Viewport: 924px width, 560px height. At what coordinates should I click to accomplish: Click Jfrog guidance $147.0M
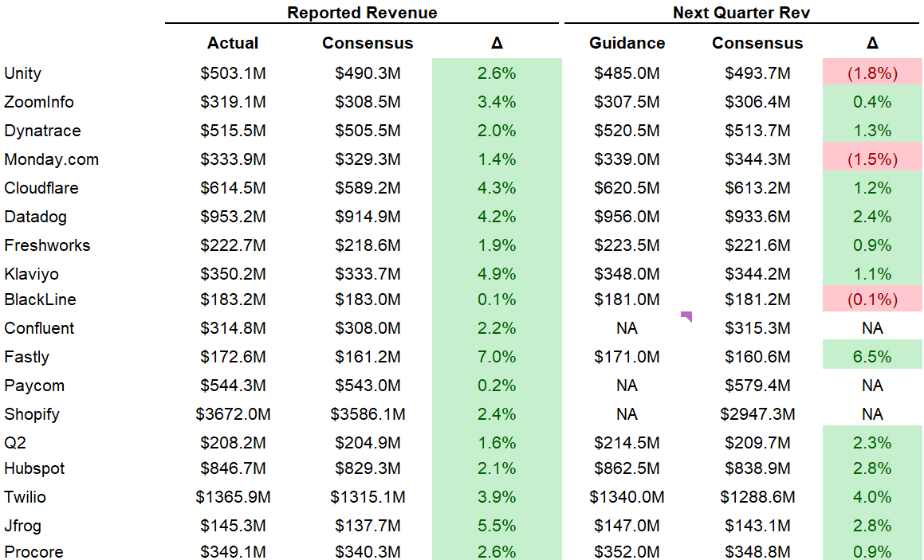(x=627, y=527)
